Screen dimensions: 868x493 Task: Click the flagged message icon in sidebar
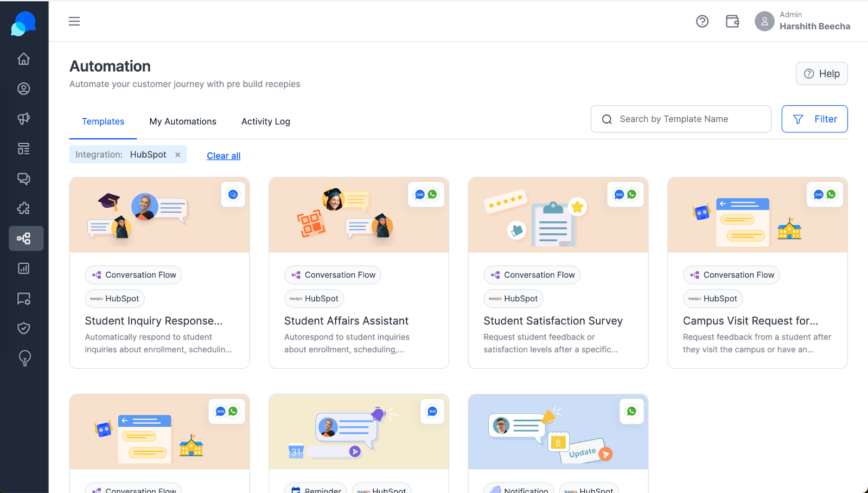[23, 298]
